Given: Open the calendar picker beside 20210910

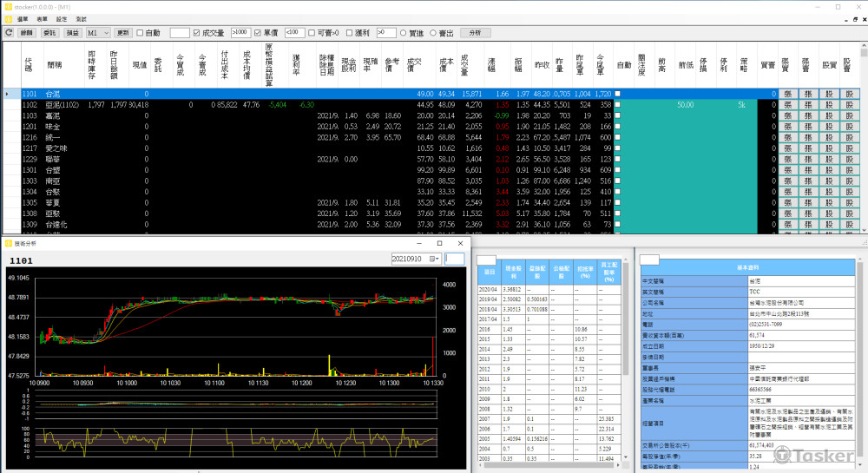Looking at the screenshot, I should [435, 259].
